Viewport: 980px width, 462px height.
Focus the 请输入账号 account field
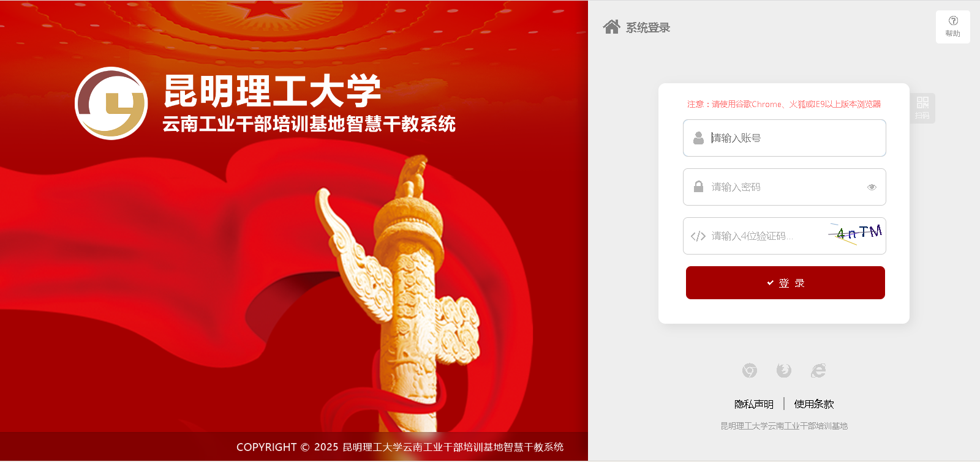(785, 138)
